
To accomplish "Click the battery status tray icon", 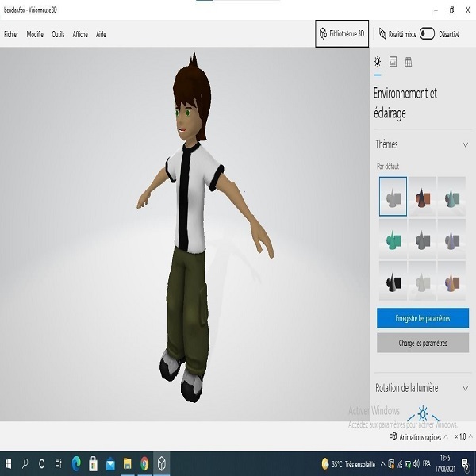I will click(x=408, y=464).
